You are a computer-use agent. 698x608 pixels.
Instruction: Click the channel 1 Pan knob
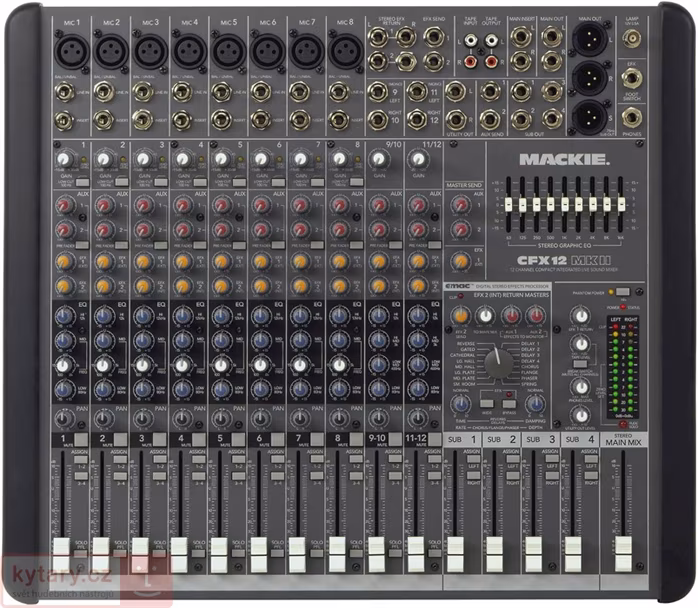(x=65, y=418)
